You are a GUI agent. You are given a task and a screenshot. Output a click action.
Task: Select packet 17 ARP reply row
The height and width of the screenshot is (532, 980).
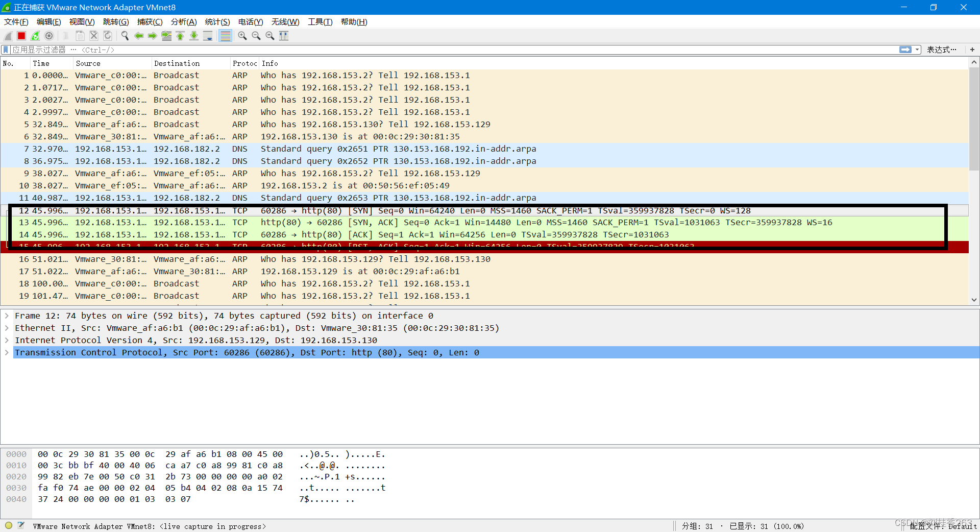point(484,272)
